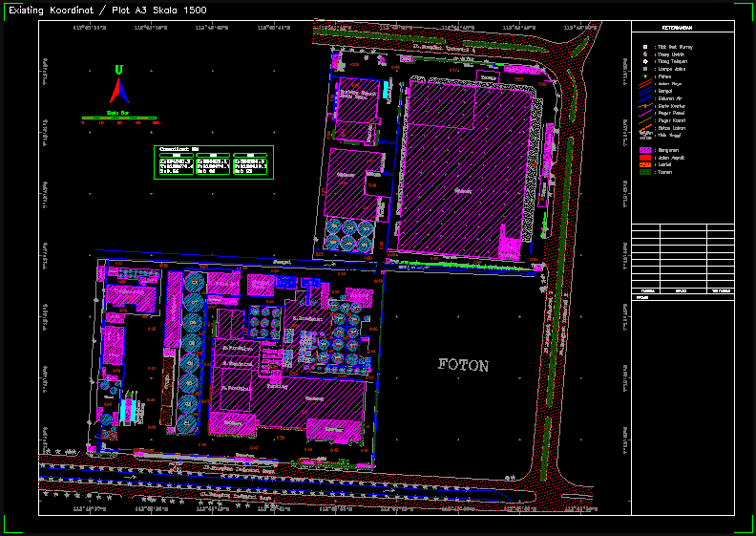The image size is (756, 536).
Task: Select the blue Saluran Air line sample
Action: pyautogui.click(x=645, y=98)
